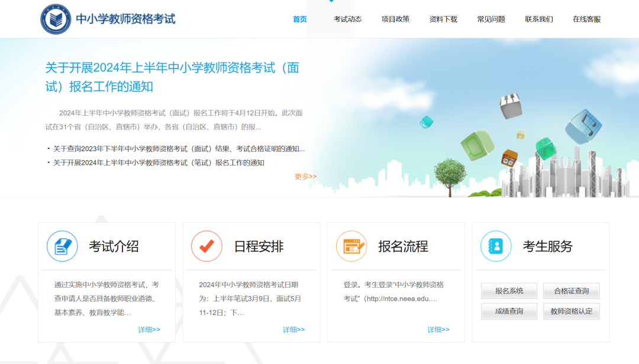Click the 报名系统 button

pyautogui.click(x=508, y=291)
